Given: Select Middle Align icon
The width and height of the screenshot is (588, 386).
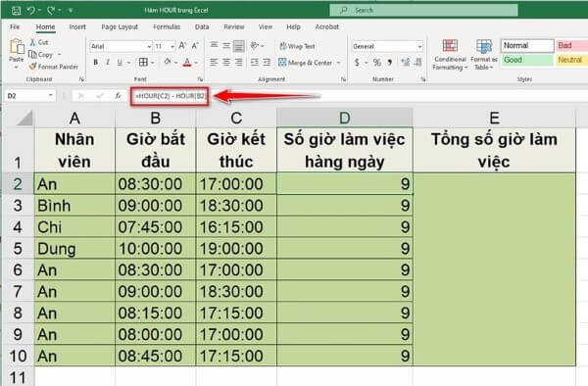Looking at the screenshot, I should 226,46.
